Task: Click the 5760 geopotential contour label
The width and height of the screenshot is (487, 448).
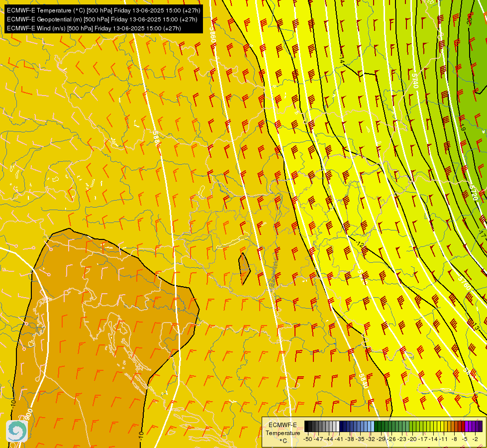Action: pyautogui.click(x=465, y=282)
